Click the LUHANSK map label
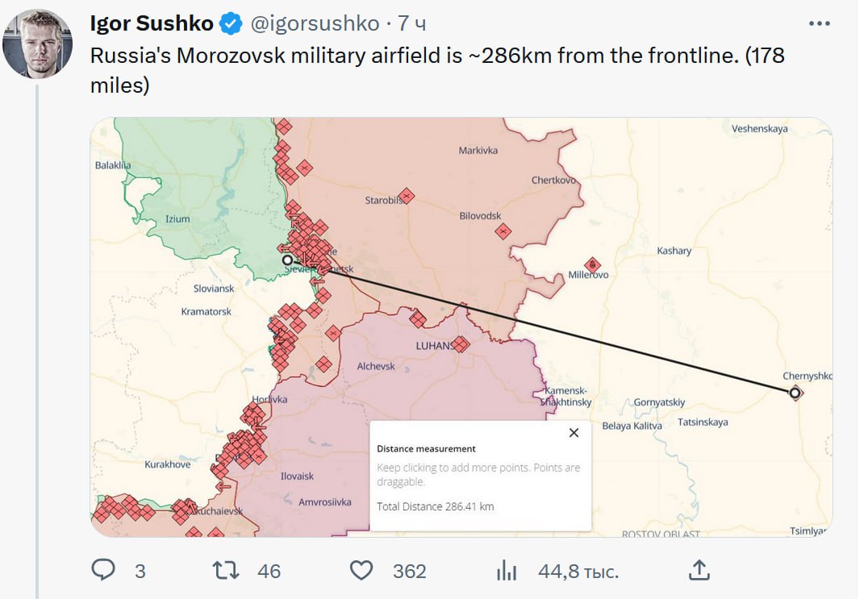The image size is (868, 599). coord(436,346)
